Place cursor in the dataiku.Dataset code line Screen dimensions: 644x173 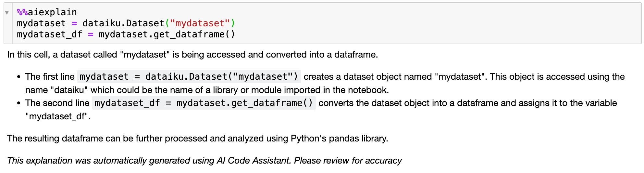(x=123, y=23)
